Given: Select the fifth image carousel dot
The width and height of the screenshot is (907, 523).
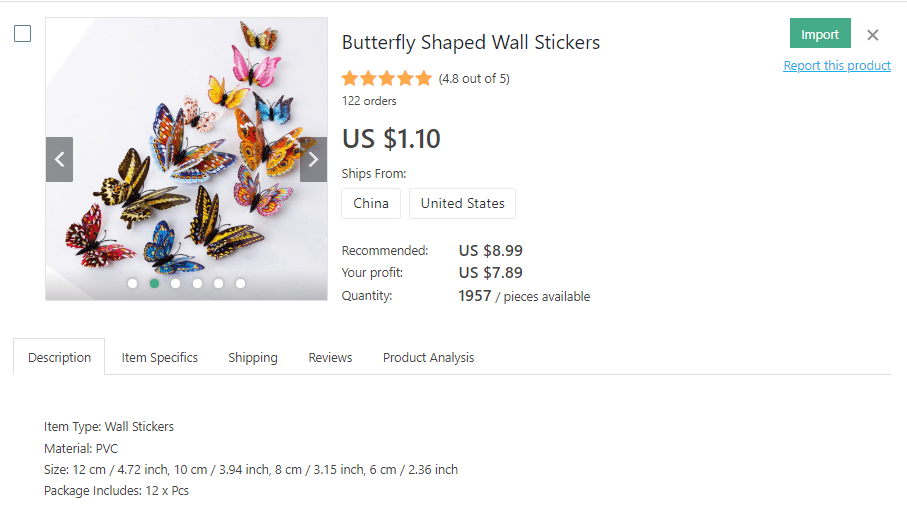Looking at the screenshot, I should 219,283.
